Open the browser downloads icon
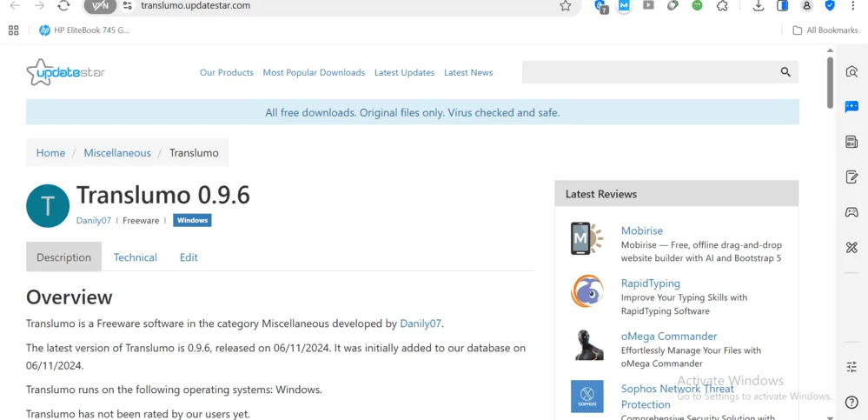This screenshot has height=420, width=868. [x=759, y=6]
